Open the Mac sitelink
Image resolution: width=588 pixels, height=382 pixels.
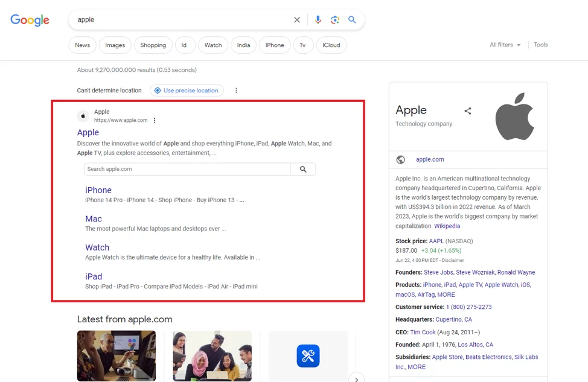94,219
